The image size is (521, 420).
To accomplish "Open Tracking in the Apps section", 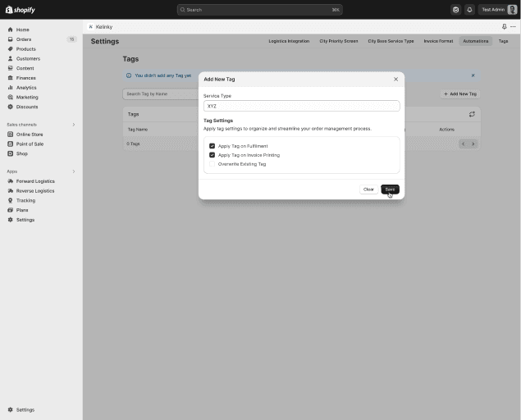I will 25,200.
